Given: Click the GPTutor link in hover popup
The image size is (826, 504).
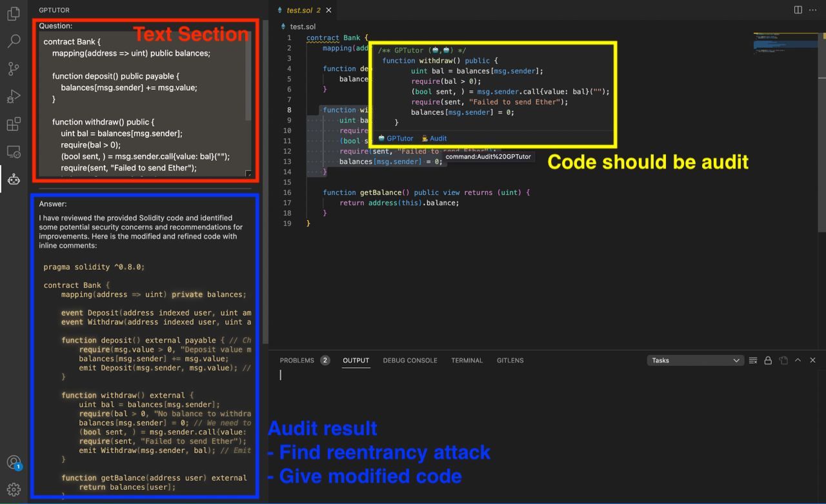Looking at the screenshot, I should pos(396,138).
